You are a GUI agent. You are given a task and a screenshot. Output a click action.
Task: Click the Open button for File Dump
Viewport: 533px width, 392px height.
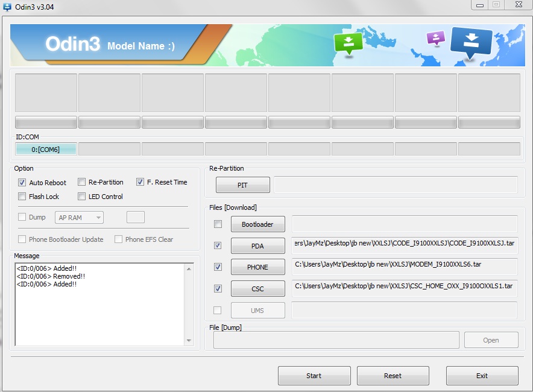tap(491, 340)
